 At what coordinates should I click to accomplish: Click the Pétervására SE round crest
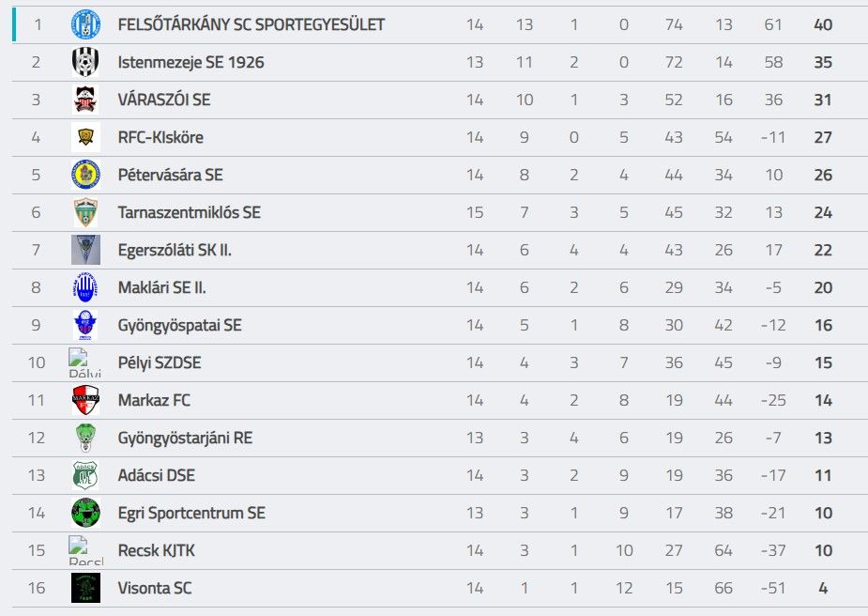(85, 175)
